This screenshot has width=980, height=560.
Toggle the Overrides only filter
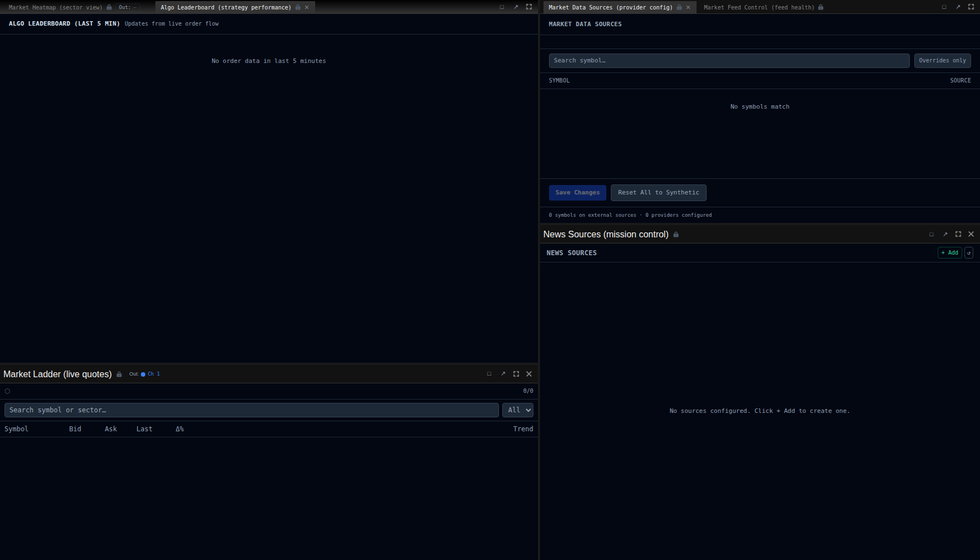click(942, 61)
